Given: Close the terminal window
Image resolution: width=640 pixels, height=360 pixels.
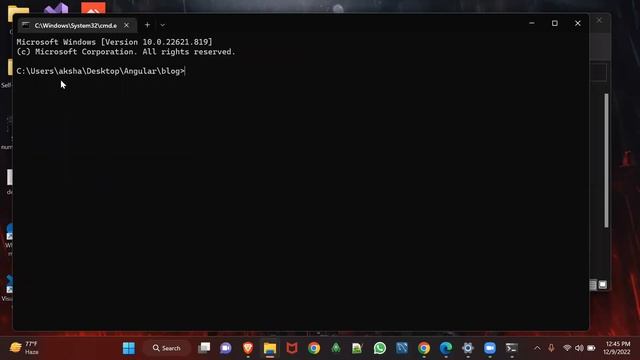Looking at the screenshot, I should point(578,23).
